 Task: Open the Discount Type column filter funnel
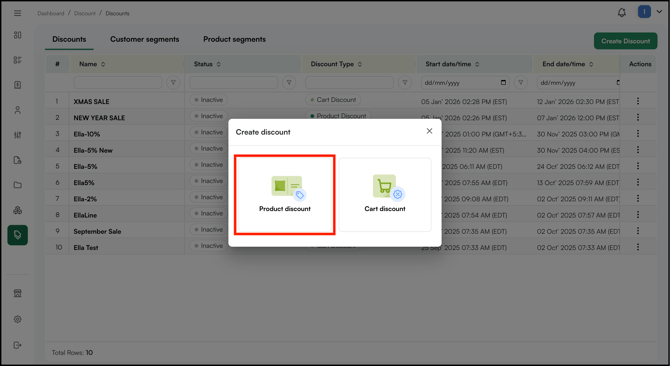click(405, 82)
